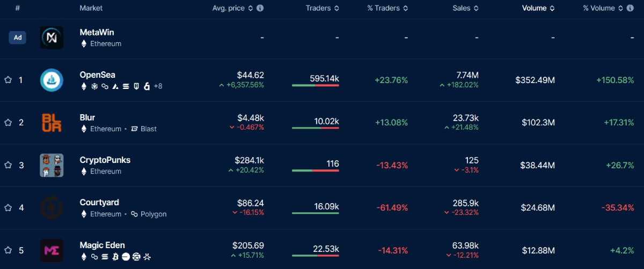The width and height of the screenshot is (644, 269).
Task: Add Courtyard to favorites via star
Action: pyautogui.click(x=8, y=208)
